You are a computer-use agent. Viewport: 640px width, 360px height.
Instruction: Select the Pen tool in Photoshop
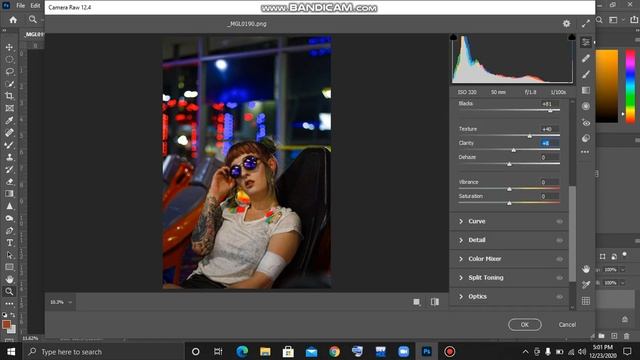coord(9,231)
